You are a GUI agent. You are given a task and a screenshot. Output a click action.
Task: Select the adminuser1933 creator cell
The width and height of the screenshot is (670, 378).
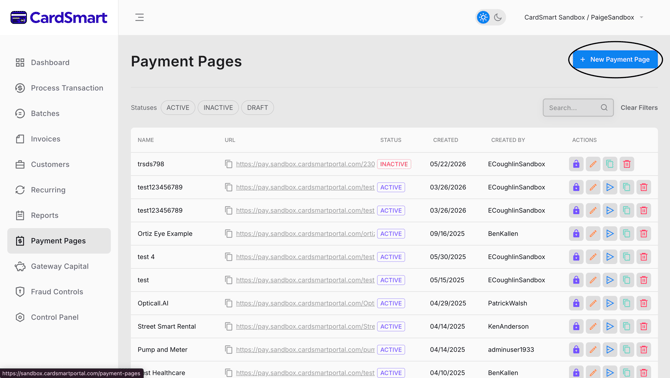click(511, 349)
